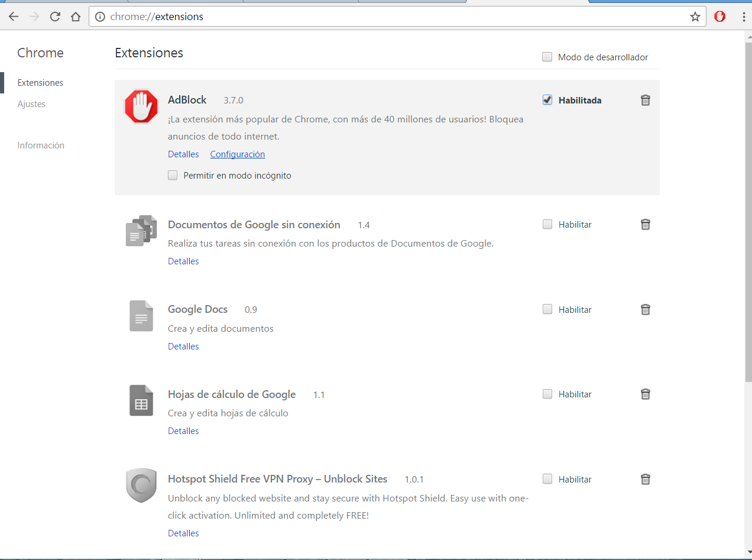Open Detalles for Hotspot Shield

(183, 533)
